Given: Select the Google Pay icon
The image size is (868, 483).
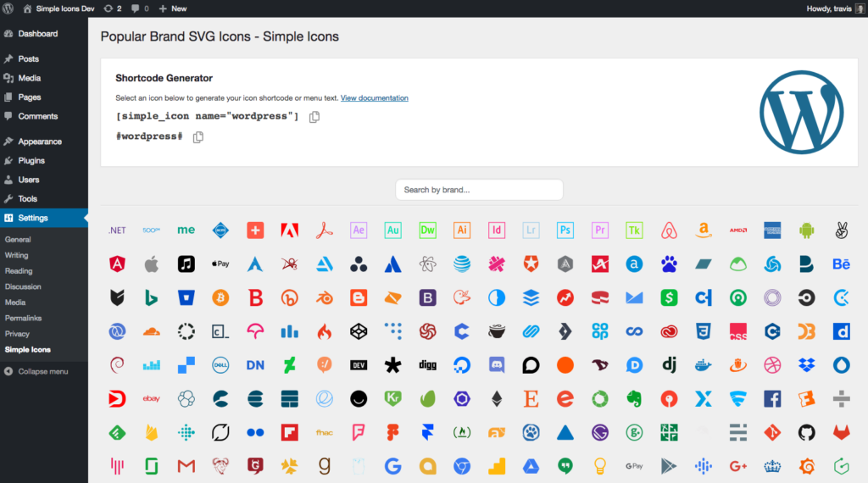Looking at the screenshot, I should [634, 466].
